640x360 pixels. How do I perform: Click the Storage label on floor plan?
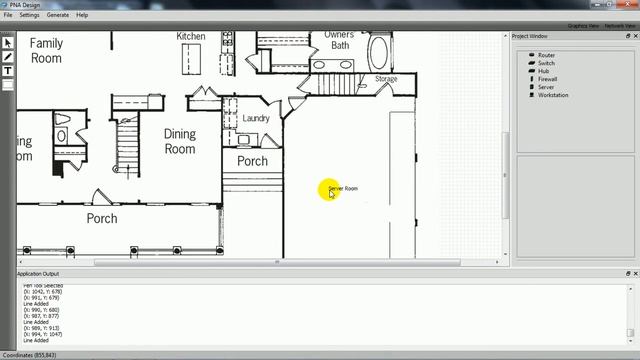(386, 79)
